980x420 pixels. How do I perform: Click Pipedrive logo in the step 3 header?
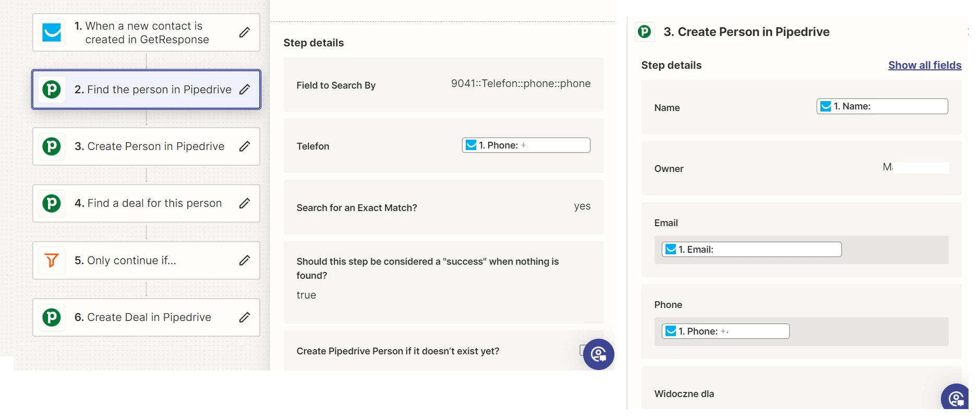point(645,32)
